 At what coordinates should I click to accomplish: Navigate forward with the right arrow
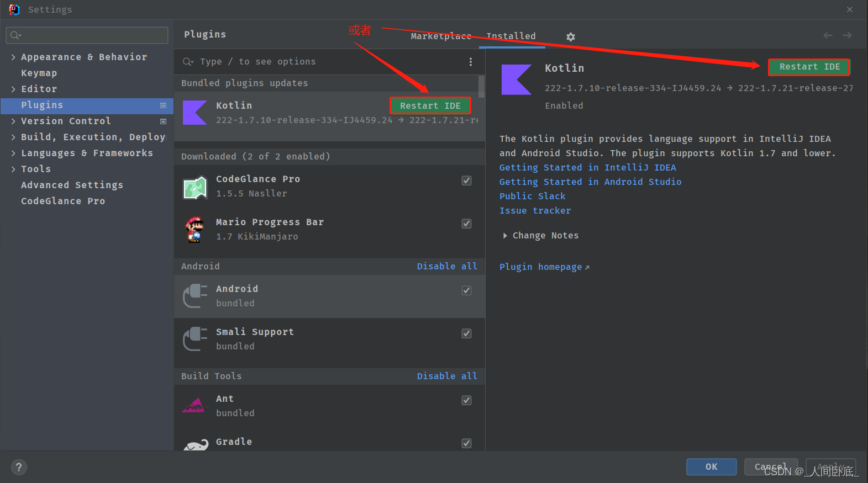click(x=847, y=35)
